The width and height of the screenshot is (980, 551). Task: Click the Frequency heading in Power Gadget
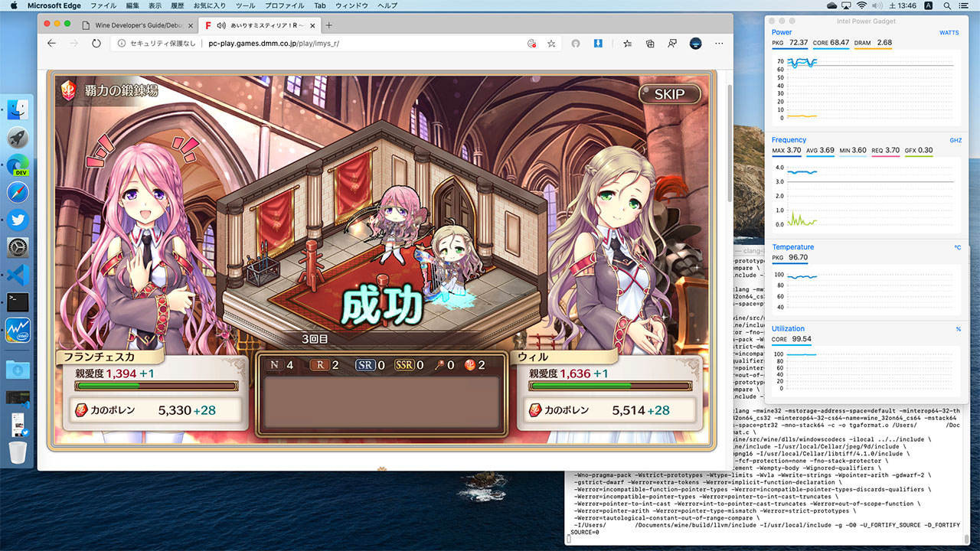[789, 140]
